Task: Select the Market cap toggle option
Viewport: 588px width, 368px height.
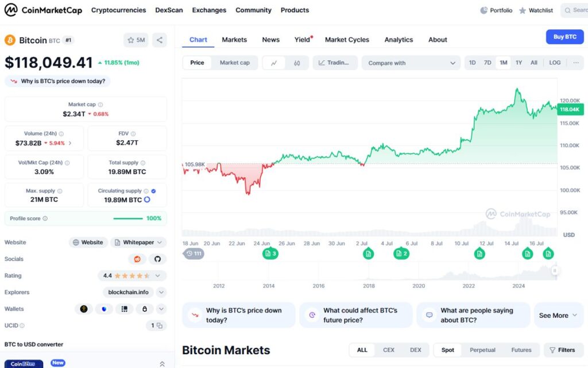Action: point(235,63)
